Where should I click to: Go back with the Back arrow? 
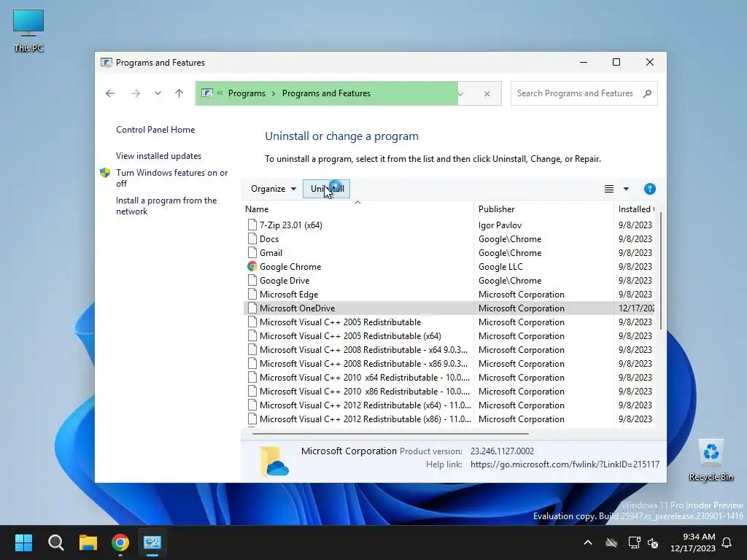coord(110,93)
